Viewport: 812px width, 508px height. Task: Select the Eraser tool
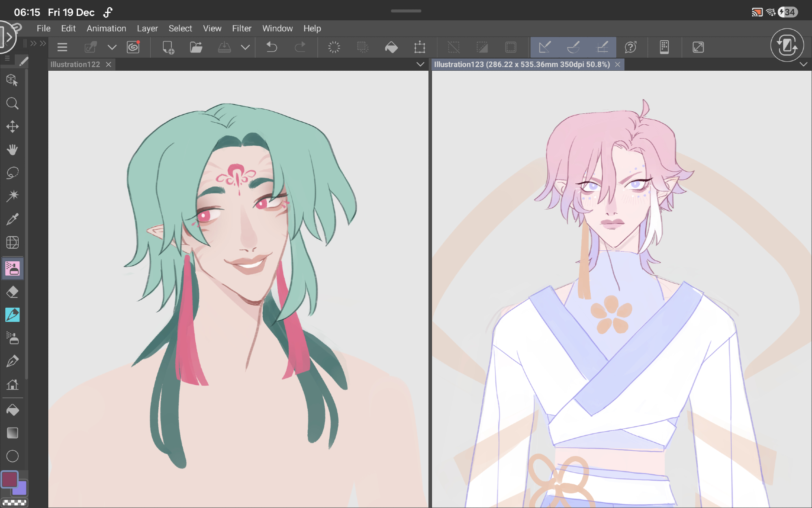(x=12, y=292)
